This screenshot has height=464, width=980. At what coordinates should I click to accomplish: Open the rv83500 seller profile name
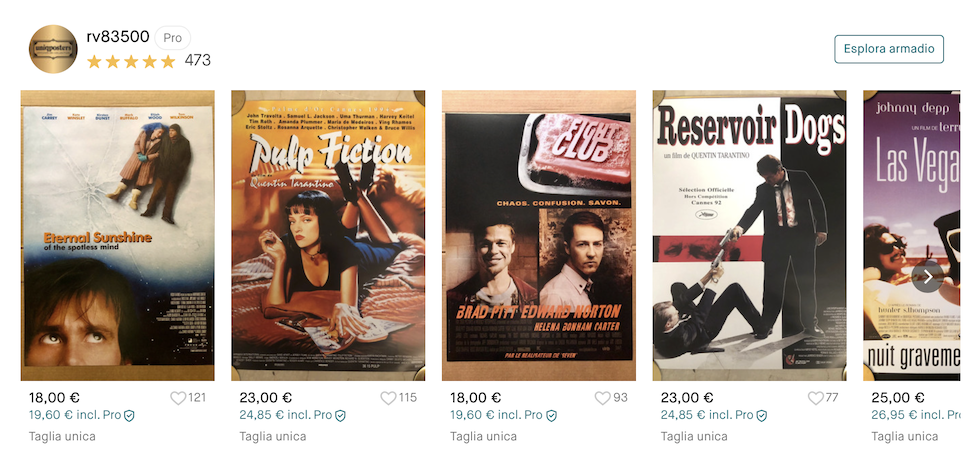click(x=118, y=37)
